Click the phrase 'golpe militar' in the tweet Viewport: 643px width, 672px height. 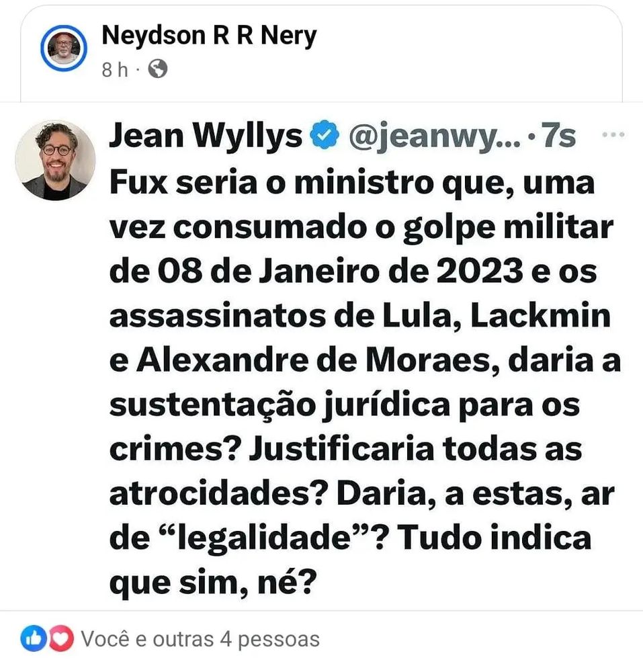click(509, 228)
